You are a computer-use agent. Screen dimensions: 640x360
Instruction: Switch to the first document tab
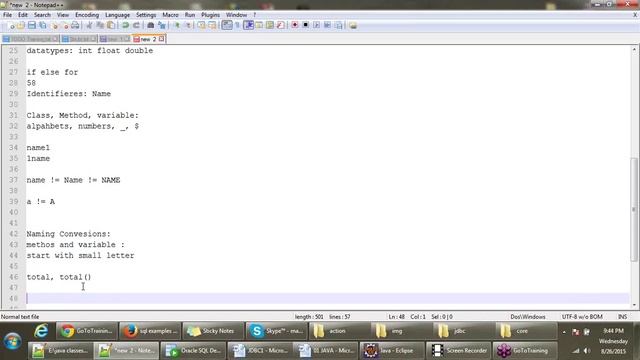coord(30,39)
